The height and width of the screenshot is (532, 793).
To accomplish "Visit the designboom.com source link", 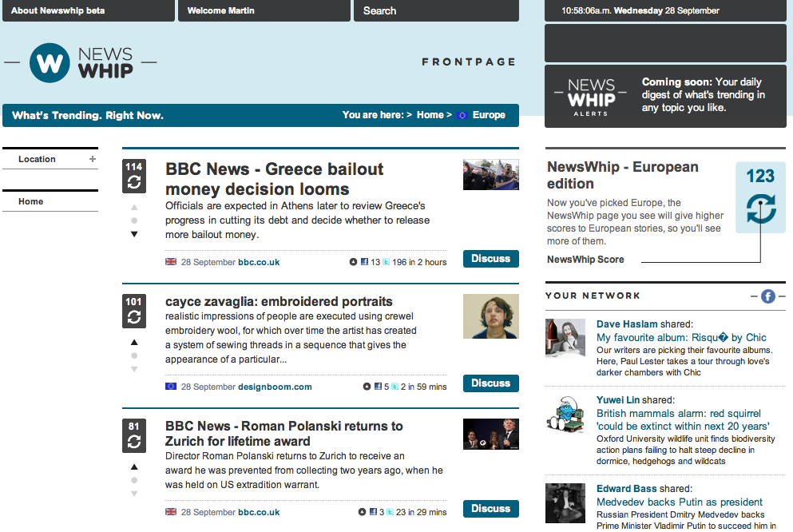I will point(275,387).
